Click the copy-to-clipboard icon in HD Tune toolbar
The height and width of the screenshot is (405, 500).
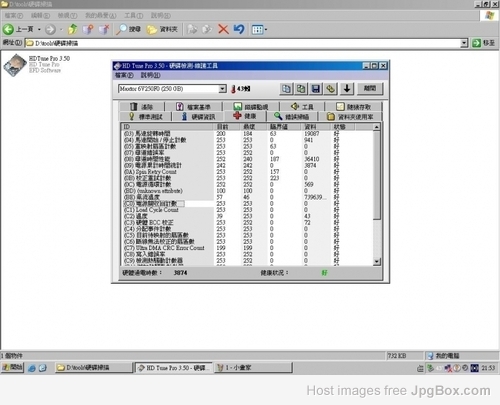tap(286, 89)
